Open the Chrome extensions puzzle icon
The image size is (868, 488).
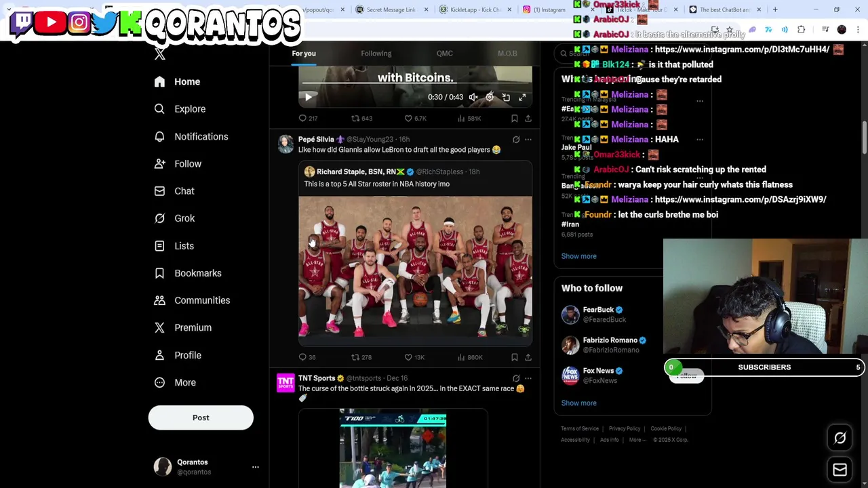[x=801, y=30]
